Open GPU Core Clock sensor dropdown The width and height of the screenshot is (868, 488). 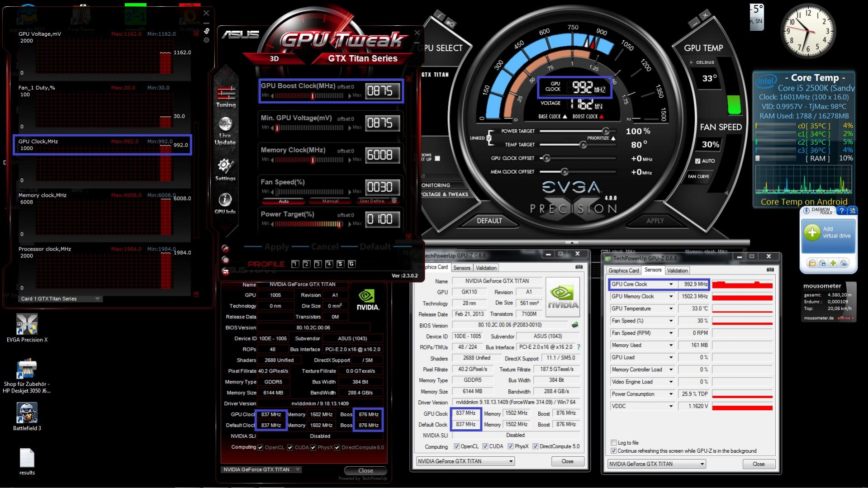(x=671, y=284)
